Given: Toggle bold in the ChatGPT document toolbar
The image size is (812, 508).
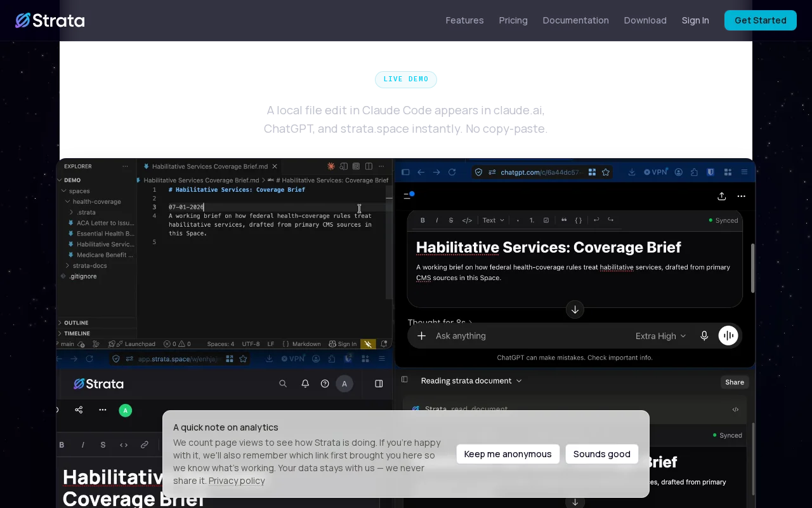Looking at the screenshot, I should pyautogui.click(x=422, y=220).
